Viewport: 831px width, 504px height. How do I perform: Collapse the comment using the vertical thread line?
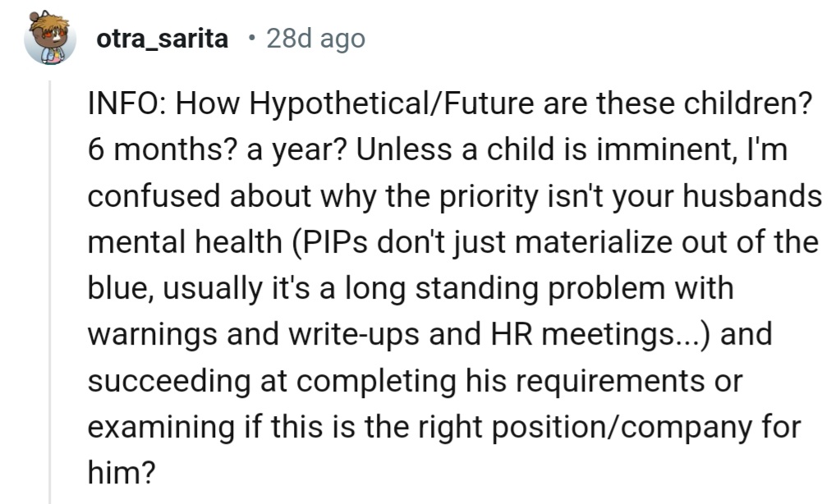coord(50,291)
